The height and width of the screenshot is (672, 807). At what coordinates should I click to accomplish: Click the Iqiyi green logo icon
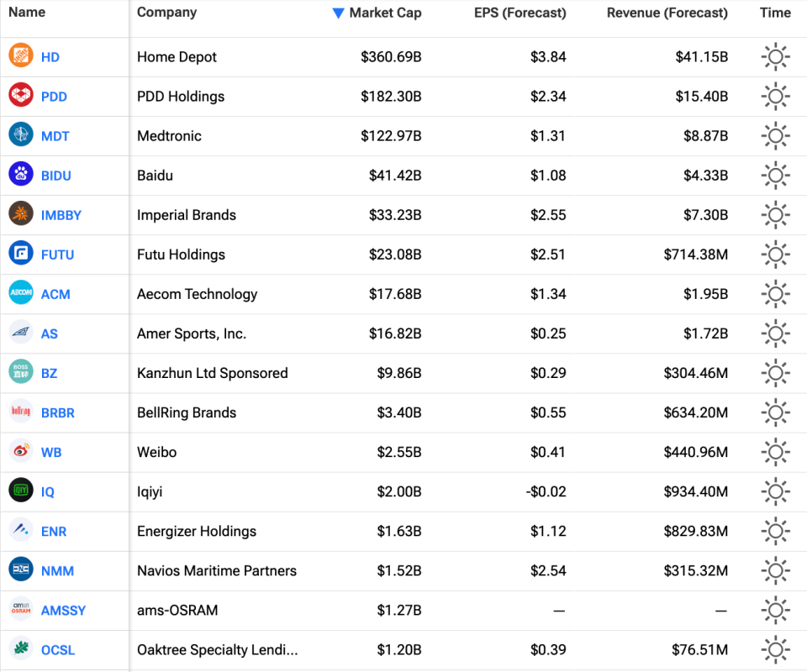(21, 491)
